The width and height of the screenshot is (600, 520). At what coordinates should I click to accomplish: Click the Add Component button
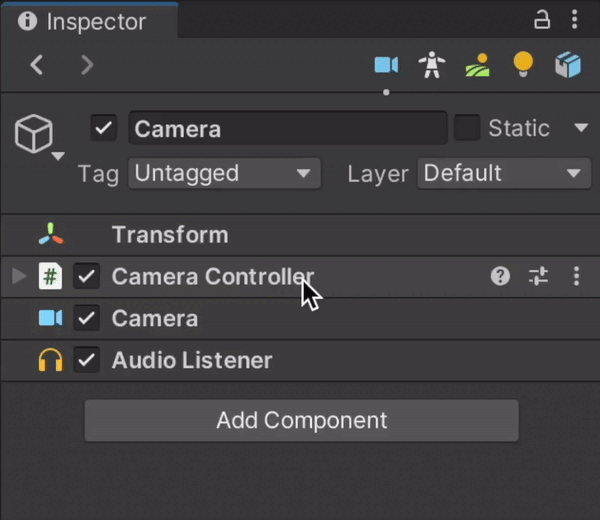[x=301, y=420]
